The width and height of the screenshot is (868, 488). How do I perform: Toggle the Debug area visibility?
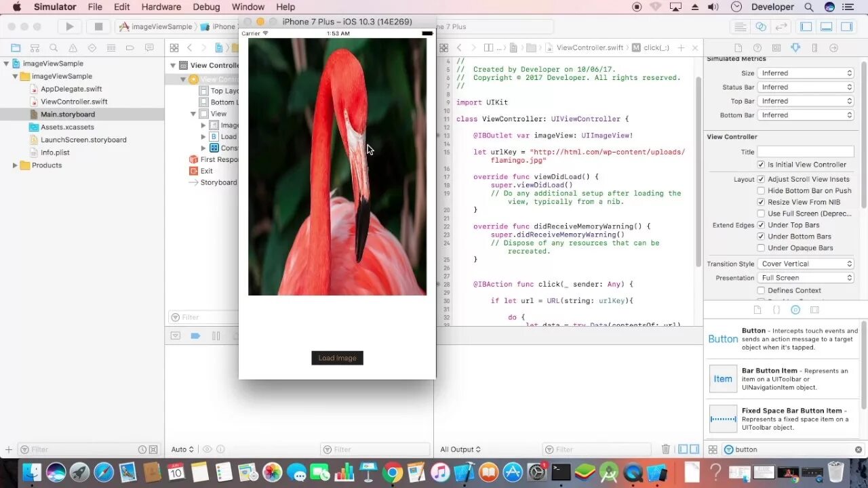coord(826,26)
